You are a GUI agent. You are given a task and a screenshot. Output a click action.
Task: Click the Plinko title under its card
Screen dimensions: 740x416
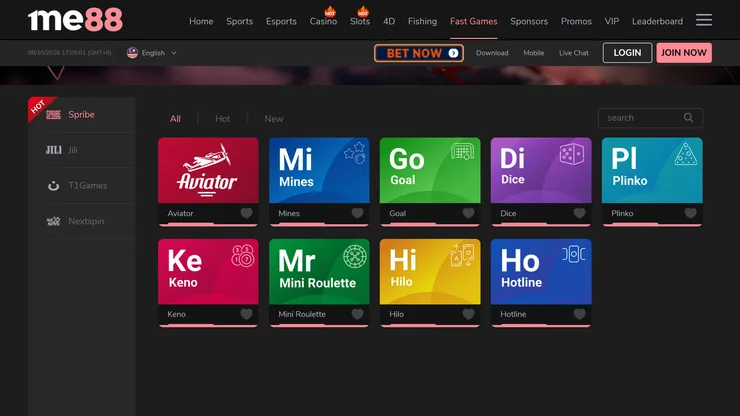(622, 213)
